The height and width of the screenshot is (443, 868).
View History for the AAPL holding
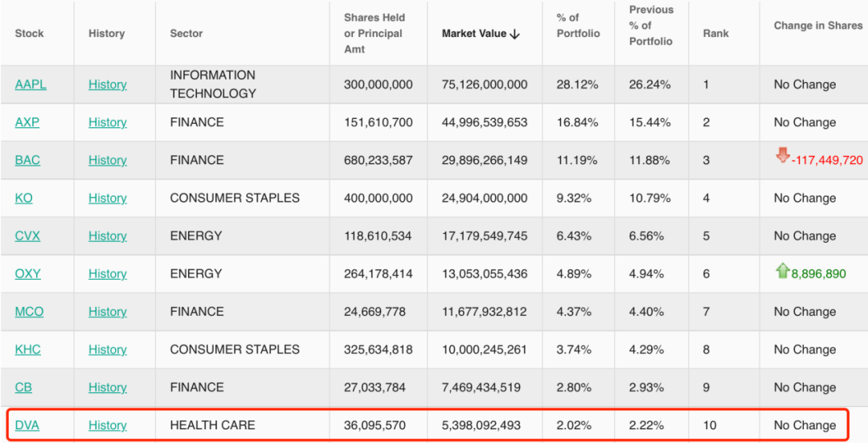point(108,84)
